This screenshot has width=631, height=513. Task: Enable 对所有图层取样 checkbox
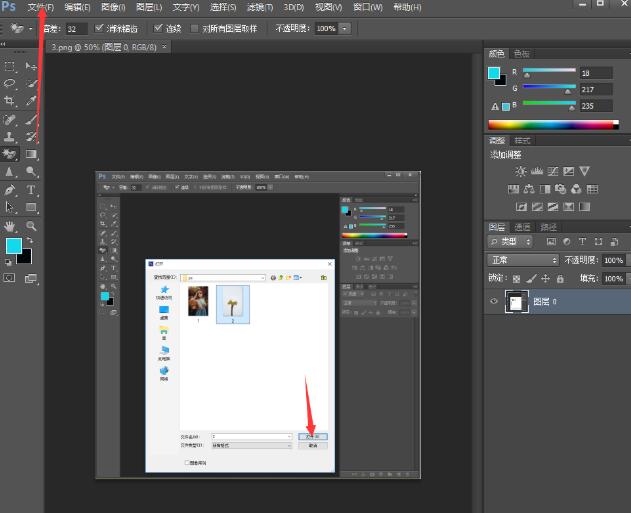(x=195, y=29)
